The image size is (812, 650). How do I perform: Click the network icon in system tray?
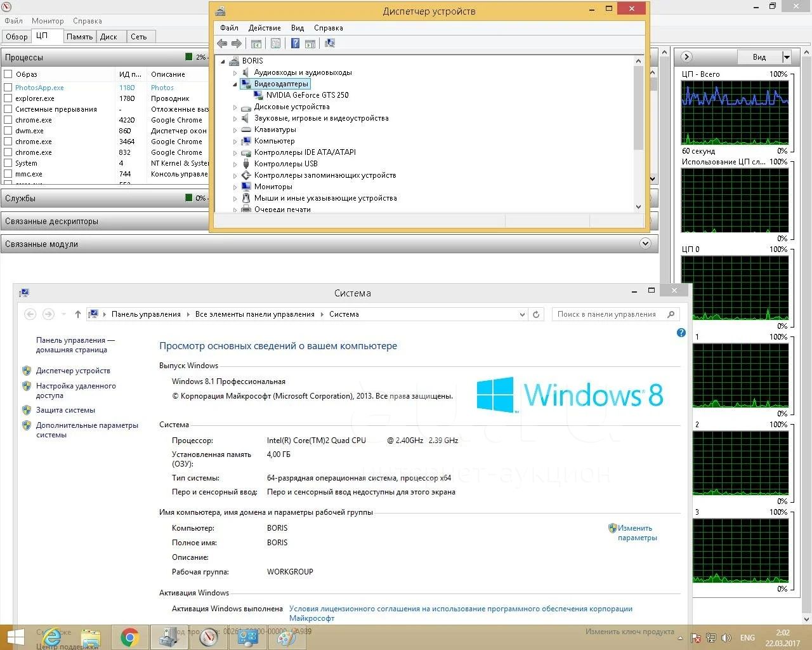coord(711,638)
